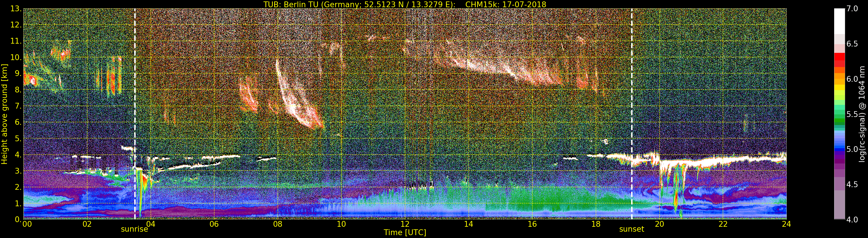Click the x-axis tick label '24'
Image resolution: width=868 pixels, height=238 pixels.
pos(786,224)
